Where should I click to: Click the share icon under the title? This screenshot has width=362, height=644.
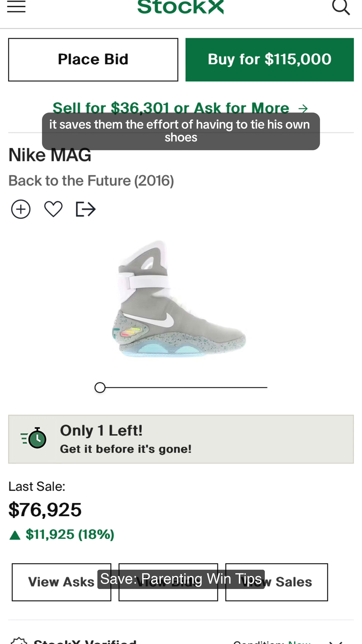coord(85,209)
